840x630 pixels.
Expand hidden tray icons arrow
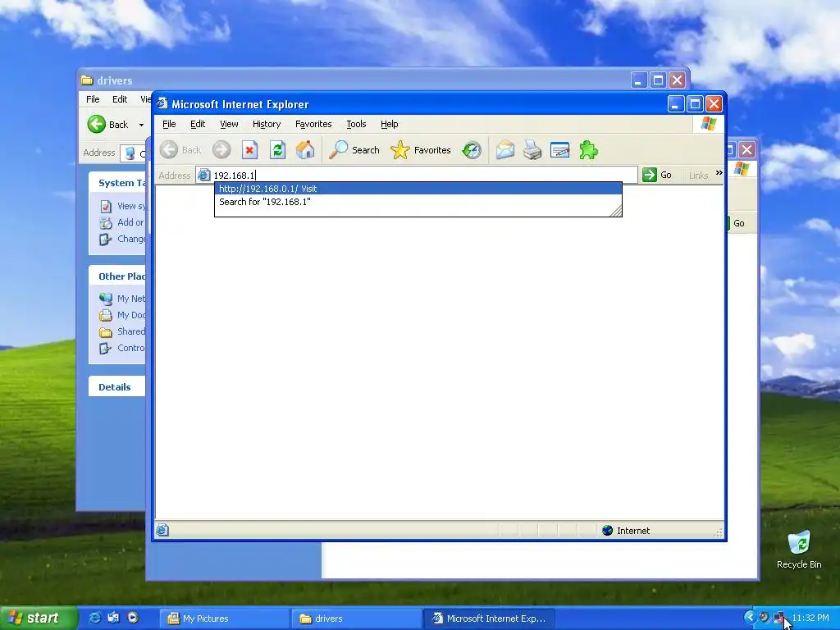(x=750, y=618)
